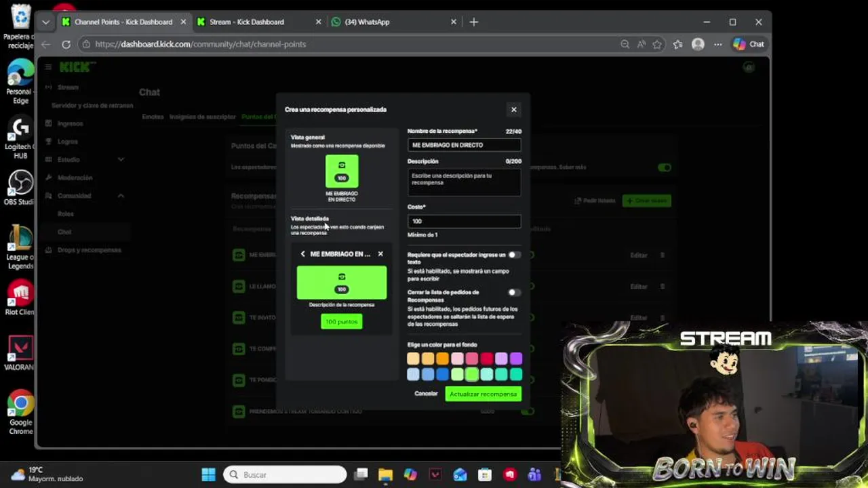Reload the page with the refresh icon
Screen dimensions: 868x488
[x=66, y=44]
